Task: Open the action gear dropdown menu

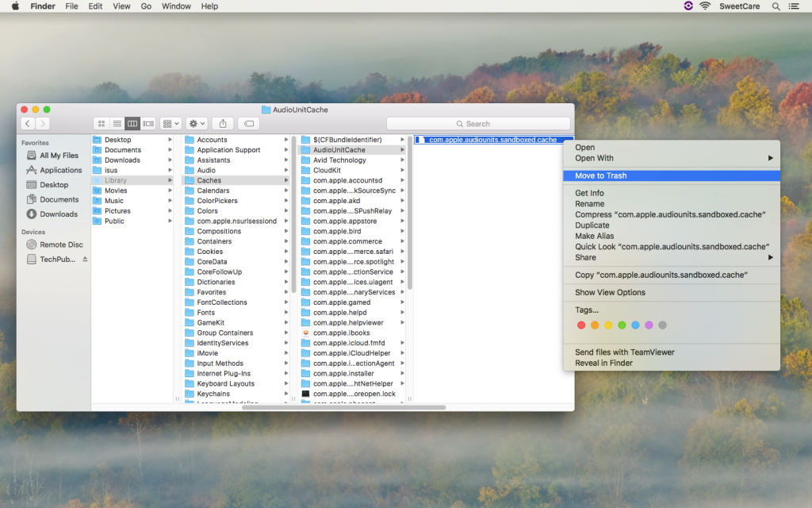Action: (x=195, y=123)
